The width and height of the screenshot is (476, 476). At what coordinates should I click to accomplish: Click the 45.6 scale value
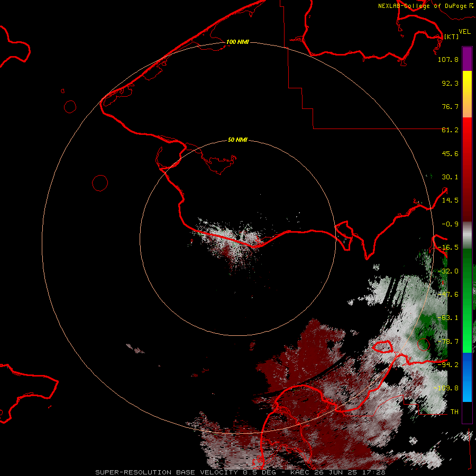click(450, 153)
